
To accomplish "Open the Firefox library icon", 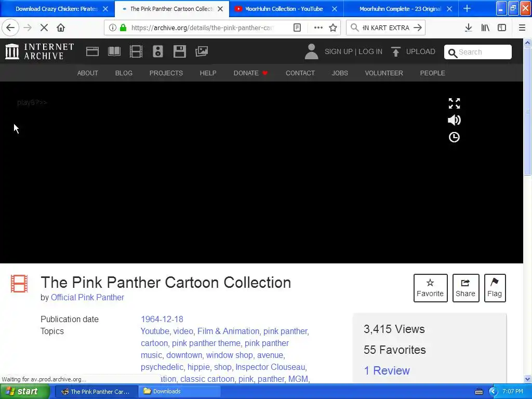I will click(x=486, y=28).
